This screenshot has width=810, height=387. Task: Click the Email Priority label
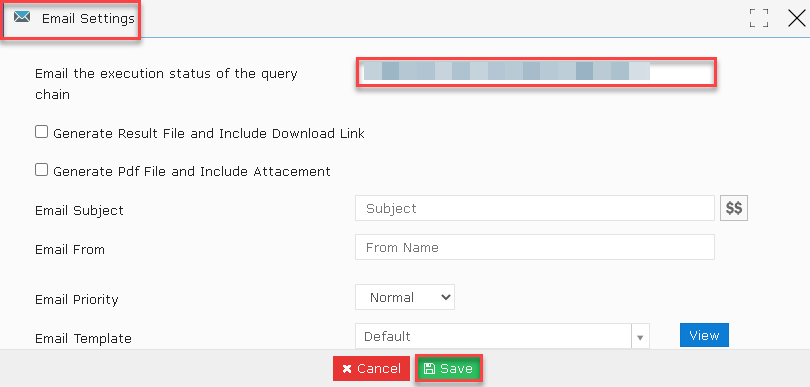tap(76, 300)
